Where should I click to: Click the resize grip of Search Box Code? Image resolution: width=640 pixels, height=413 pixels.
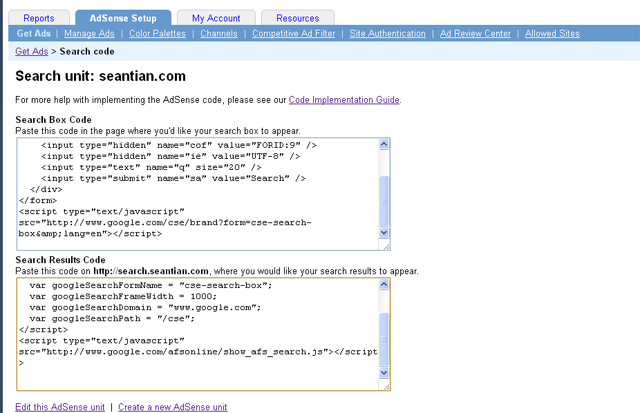[385, 245]
